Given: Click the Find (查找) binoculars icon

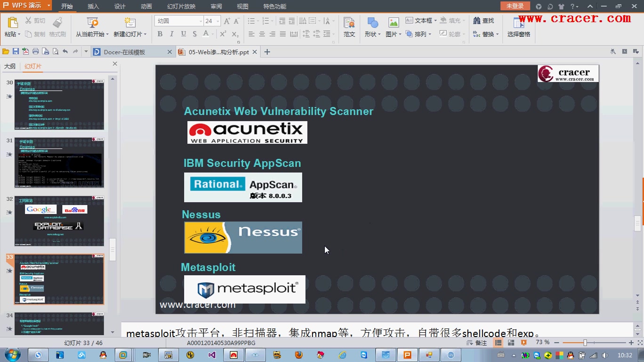Looking at the screenshot, I should click(476, 21).
